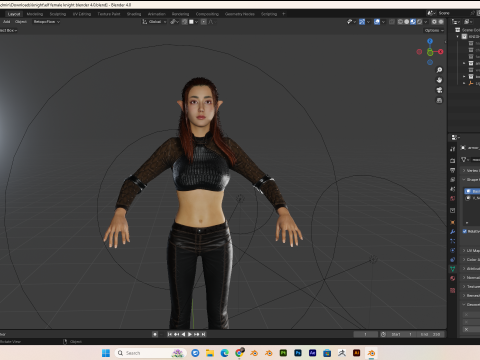Toggle snapping magnet icon
The height and width of the screenshot is (360, 480).
click(184, 22)
